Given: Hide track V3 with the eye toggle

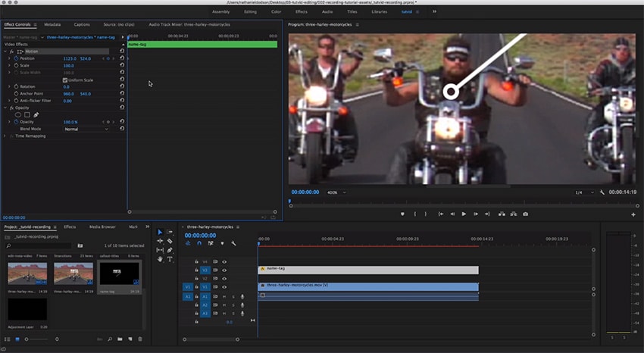Looking at the screenshot, I should (x=224, y=270).
